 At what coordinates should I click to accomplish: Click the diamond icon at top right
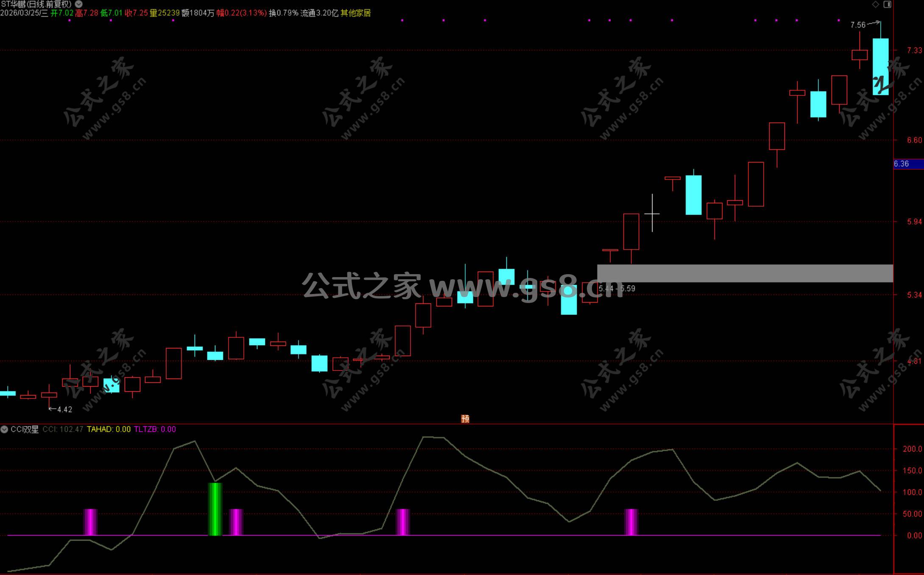[875, 5]
